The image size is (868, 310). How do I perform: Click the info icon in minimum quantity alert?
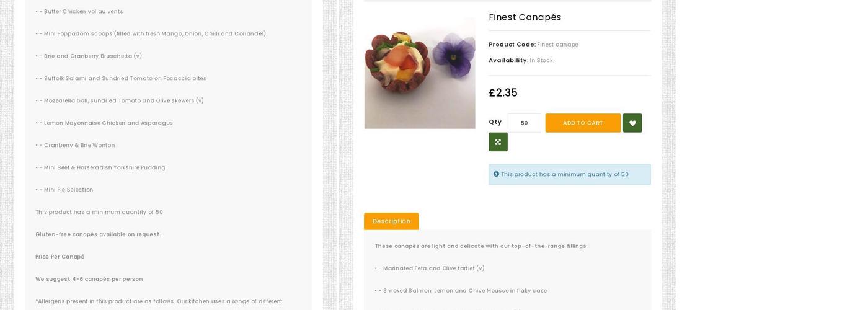496,174
